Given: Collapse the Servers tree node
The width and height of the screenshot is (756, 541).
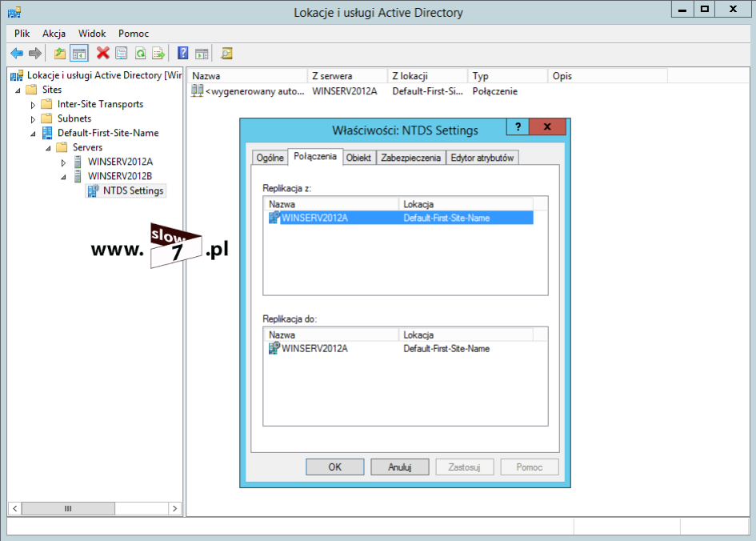Looking at the screenshot, I should pos(48,148).
